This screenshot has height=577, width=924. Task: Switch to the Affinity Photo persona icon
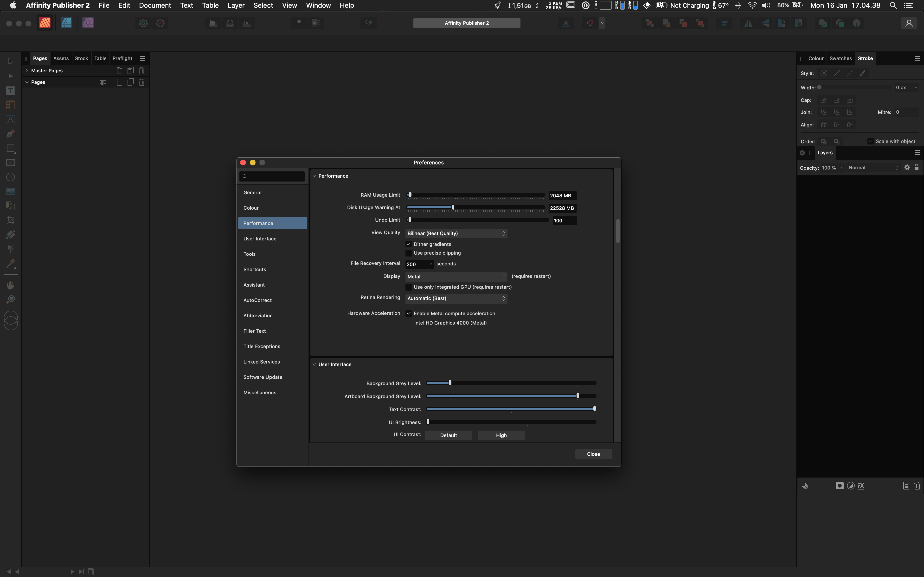(x=88, y=23)
